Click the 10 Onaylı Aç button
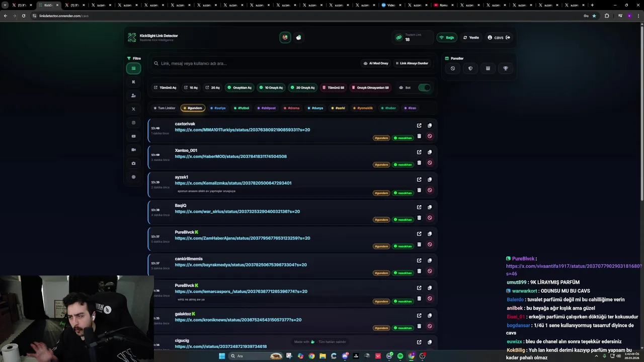Screen dimensions: 644x362 coord(271,87)
